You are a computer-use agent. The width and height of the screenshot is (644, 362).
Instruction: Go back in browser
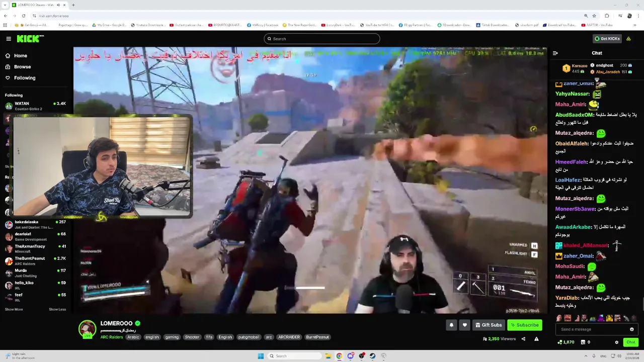tap(6, 16)
